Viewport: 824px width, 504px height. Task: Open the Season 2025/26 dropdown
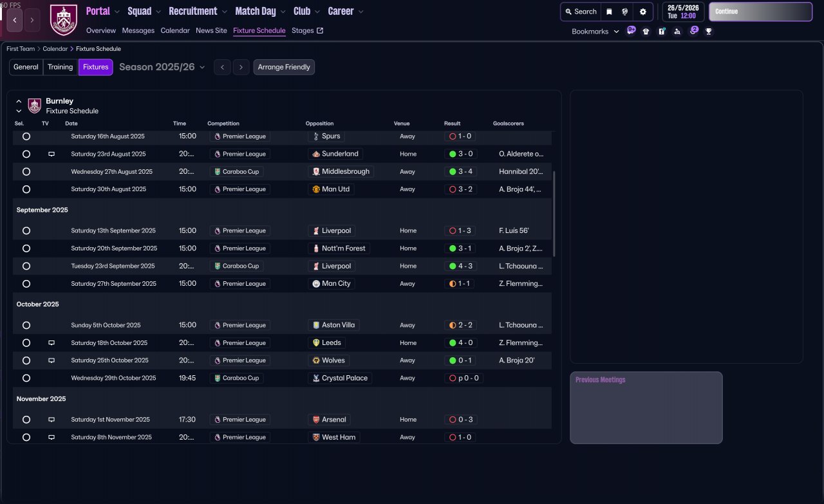pos(162,67)
